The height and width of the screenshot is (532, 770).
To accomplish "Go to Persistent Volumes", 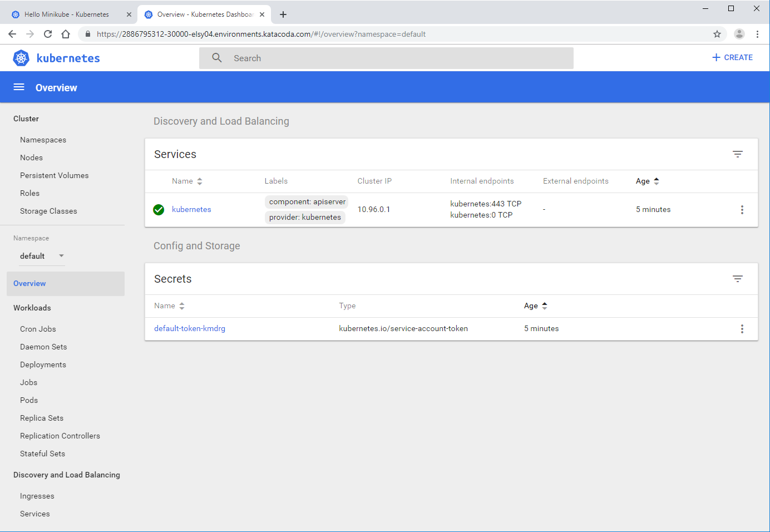I will (54, 175).
